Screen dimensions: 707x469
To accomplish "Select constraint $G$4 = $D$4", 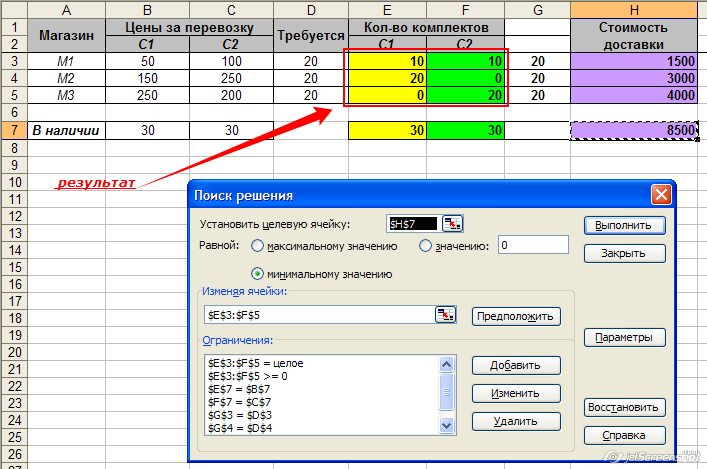I will click(240, 428).
